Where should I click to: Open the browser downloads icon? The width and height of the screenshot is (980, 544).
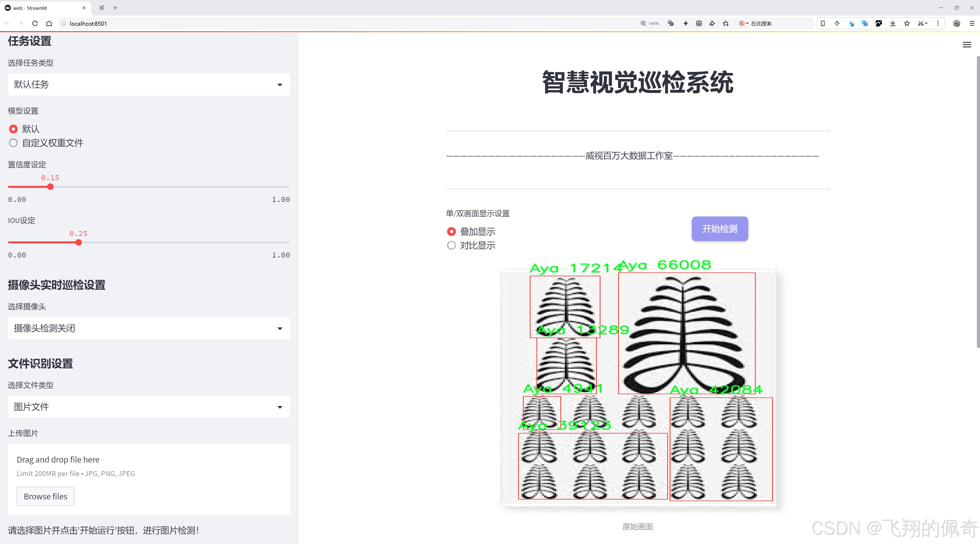893,23
